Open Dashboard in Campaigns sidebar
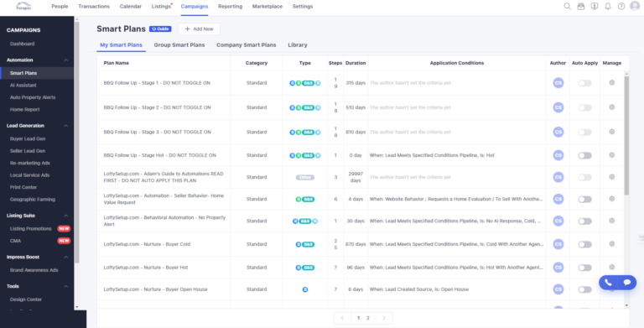The height and width of the screenshot is (328, 644). click(x=22, y=44)
